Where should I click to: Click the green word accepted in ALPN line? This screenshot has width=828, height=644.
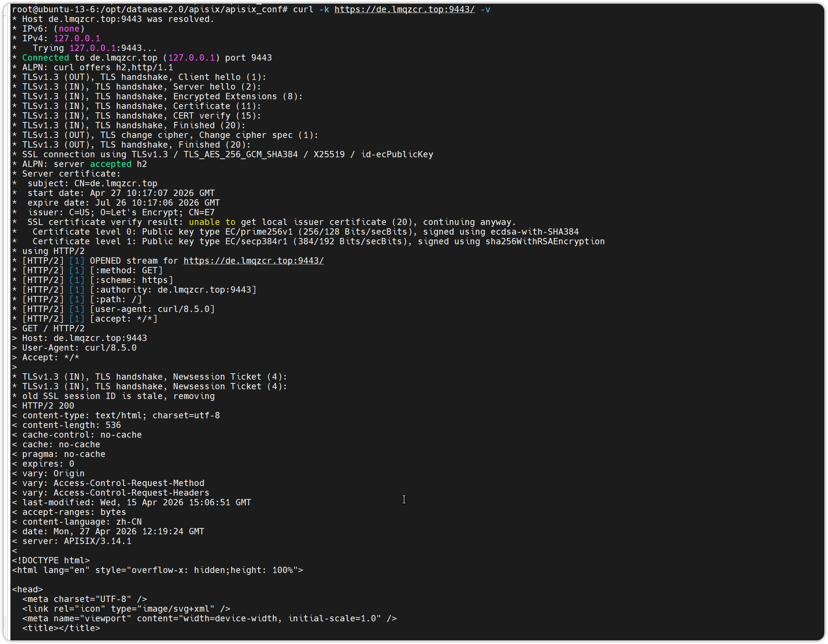coord(110,164)
